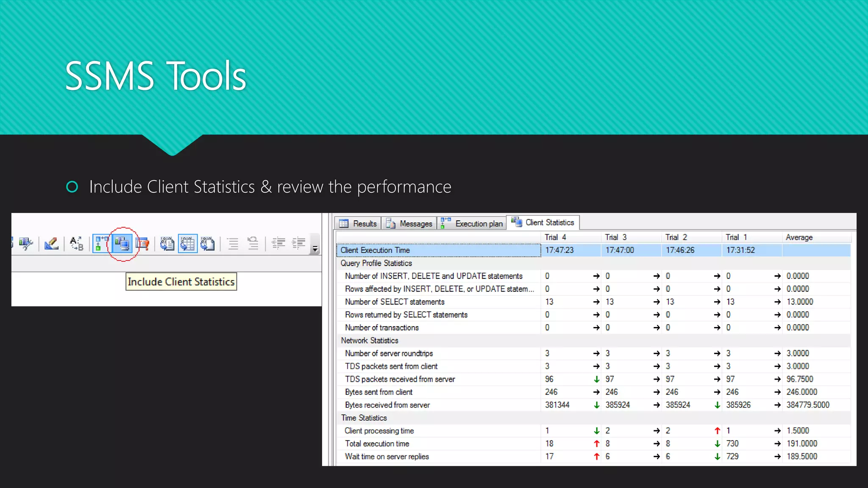Click Decrease Indent toolbar icon
Viewport: 868px width, 488px height.
pos(278,244)
